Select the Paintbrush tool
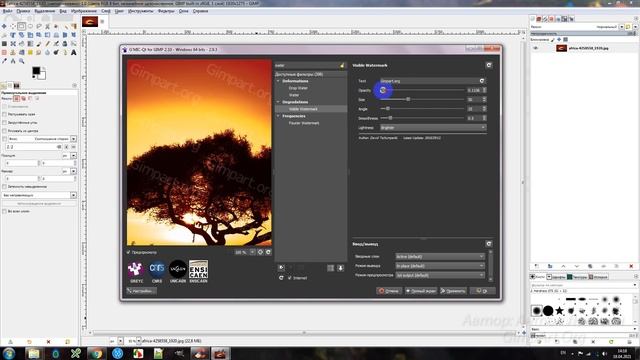The height and width of the screenshot is (360, 640). [39, 44]
